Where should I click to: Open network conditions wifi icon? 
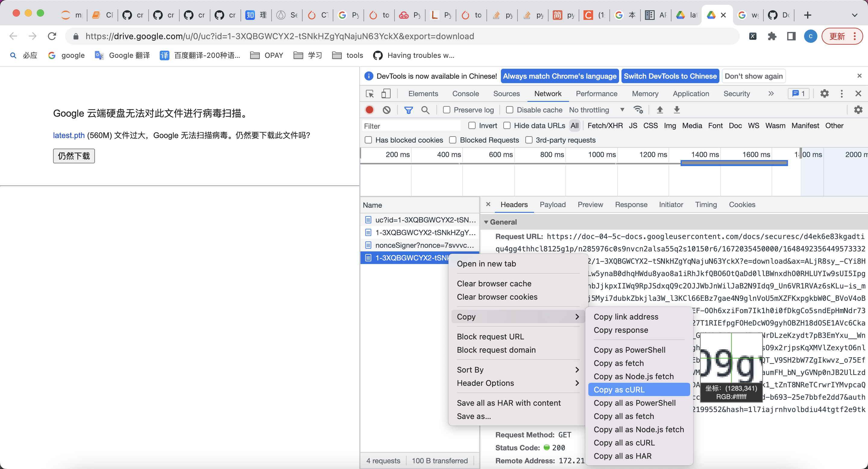click(637, 110)
